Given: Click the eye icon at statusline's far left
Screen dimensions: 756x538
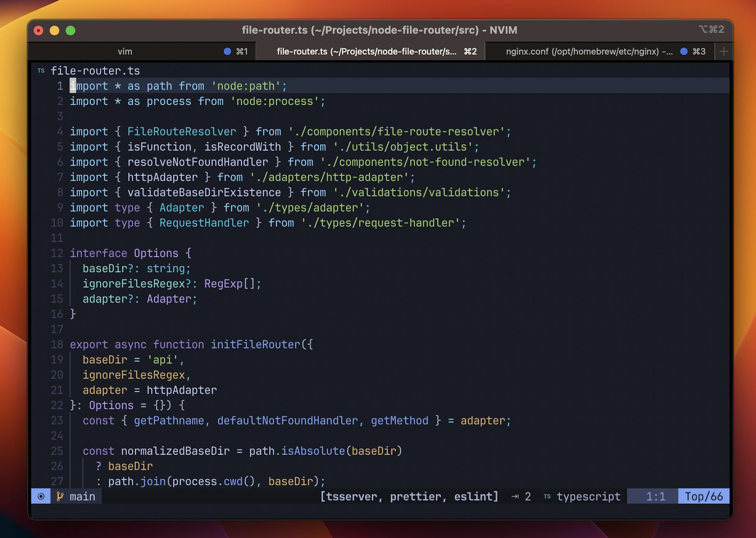Looking at the screenshot, I should 41,496.
